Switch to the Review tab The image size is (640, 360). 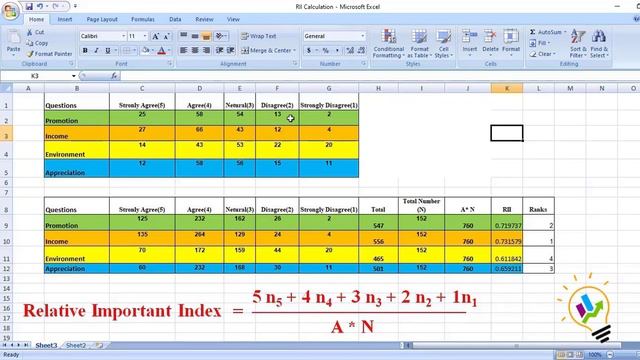tap(204, 19)
